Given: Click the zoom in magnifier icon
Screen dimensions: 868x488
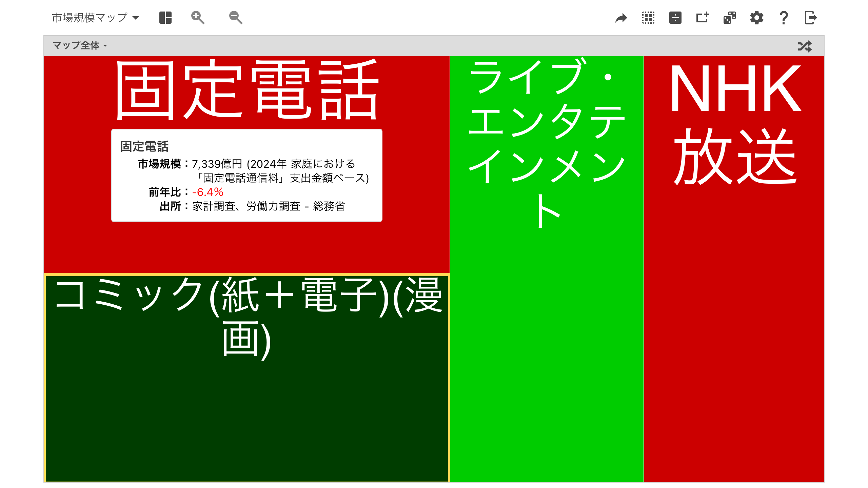Looking at the screenshot, I should point(198,18).
